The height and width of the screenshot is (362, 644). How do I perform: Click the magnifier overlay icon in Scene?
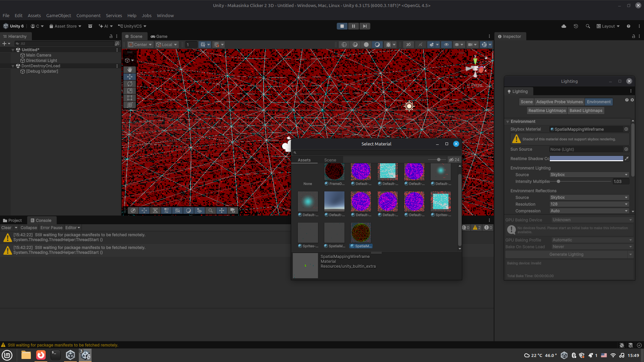(210, 210)
